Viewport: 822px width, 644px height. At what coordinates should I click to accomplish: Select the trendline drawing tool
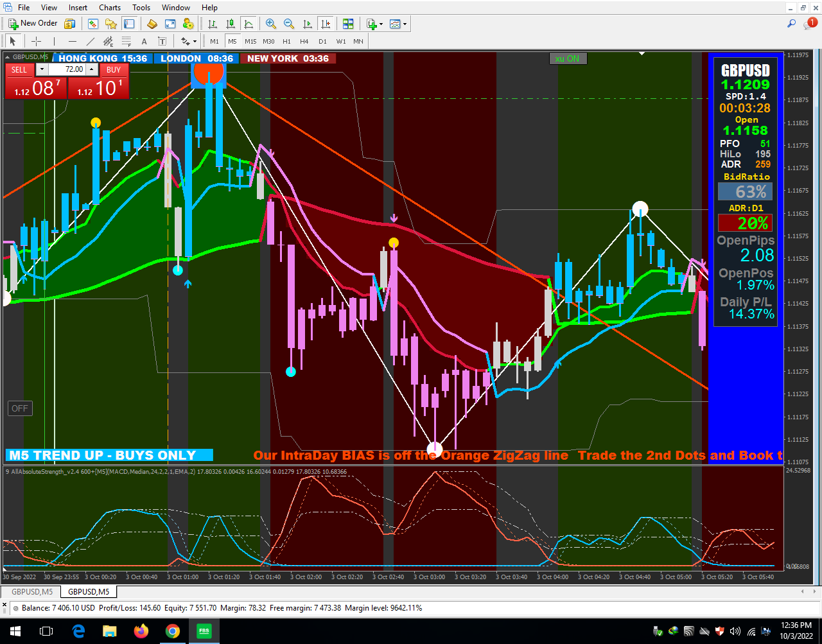(x=91, y=41)
